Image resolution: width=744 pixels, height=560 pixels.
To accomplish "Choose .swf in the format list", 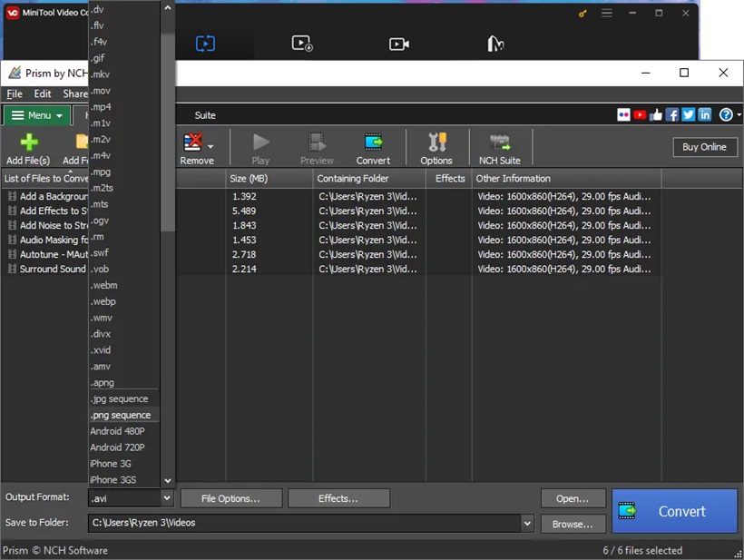I will point(123,253).
